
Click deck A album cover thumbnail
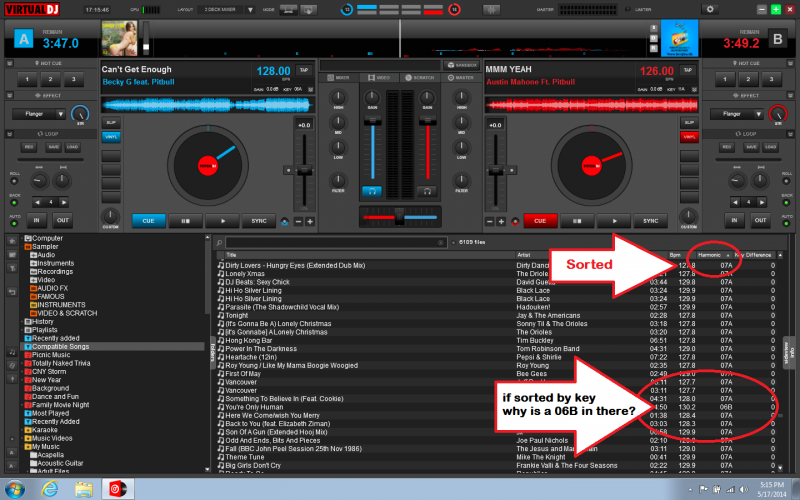click(119, 38)
